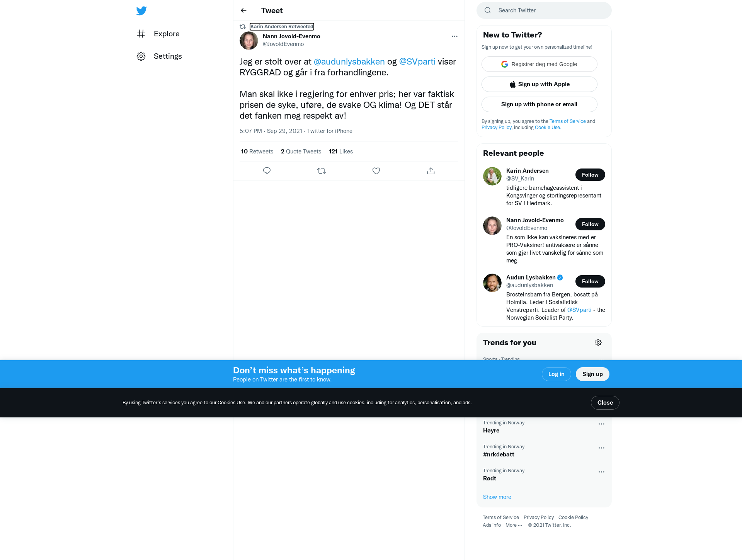The image size is (742, 560).
Task: Like the tweet with the heart icon
Action: [376, 171]
